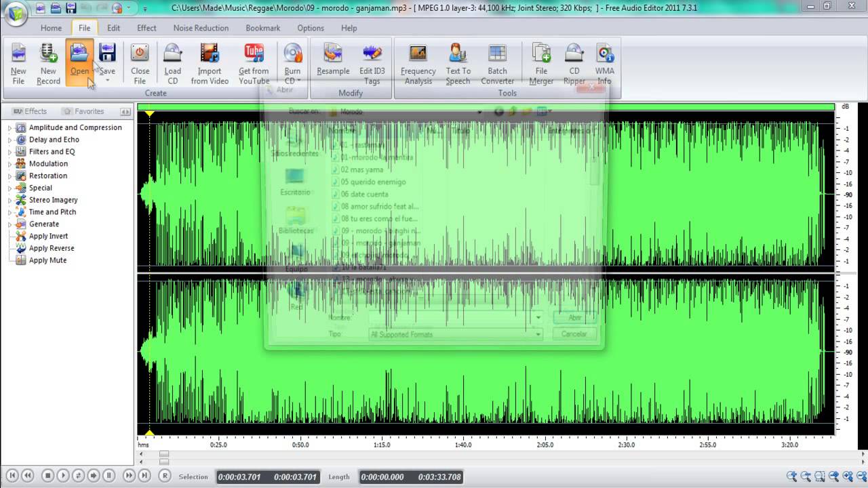The width and height of the screenshot is (868, 488).
Task: Expand the Special effects group
Action: pyautogui.click(x=10, y=188)
